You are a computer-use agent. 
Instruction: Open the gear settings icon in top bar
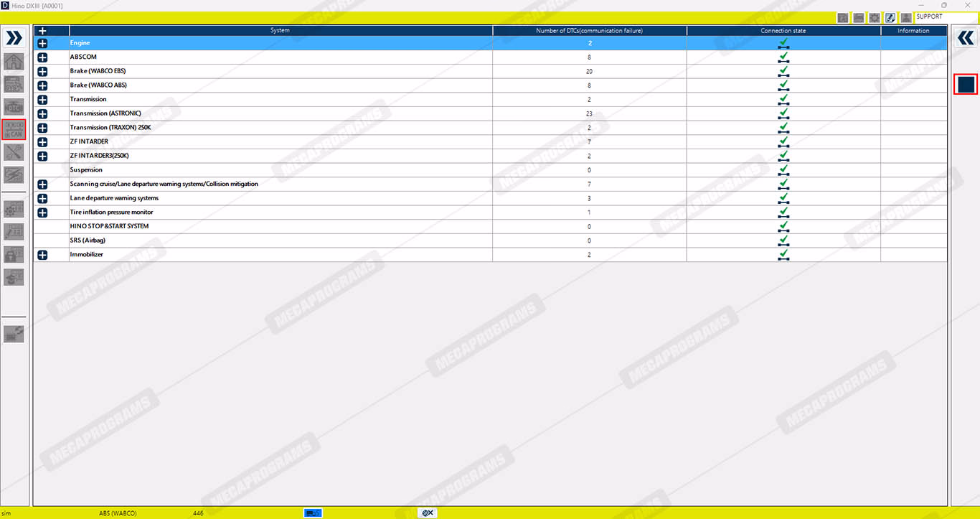(x=875, y=17)
